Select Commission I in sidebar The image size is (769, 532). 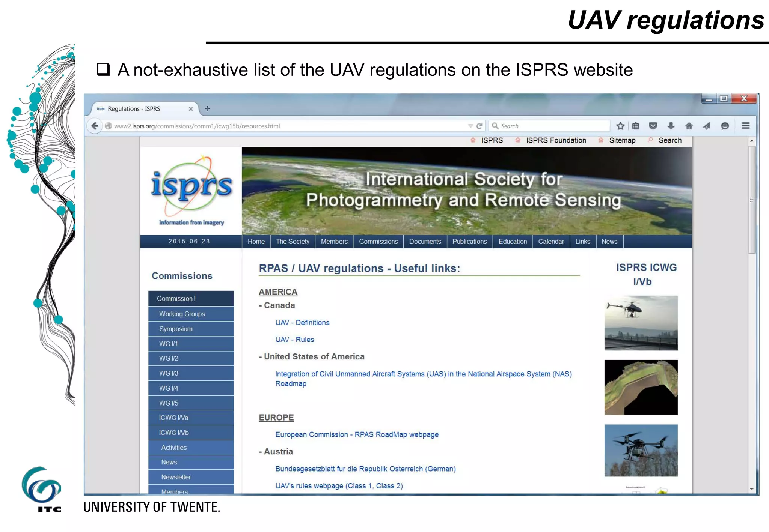pyautogui.click(x=191, y=299)
